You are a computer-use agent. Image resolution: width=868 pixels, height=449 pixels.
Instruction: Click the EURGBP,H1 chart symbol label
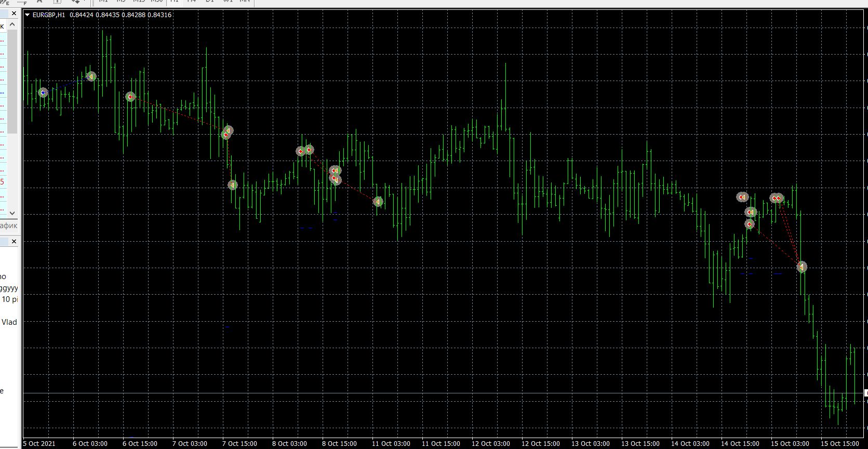[x=49, y=15]
